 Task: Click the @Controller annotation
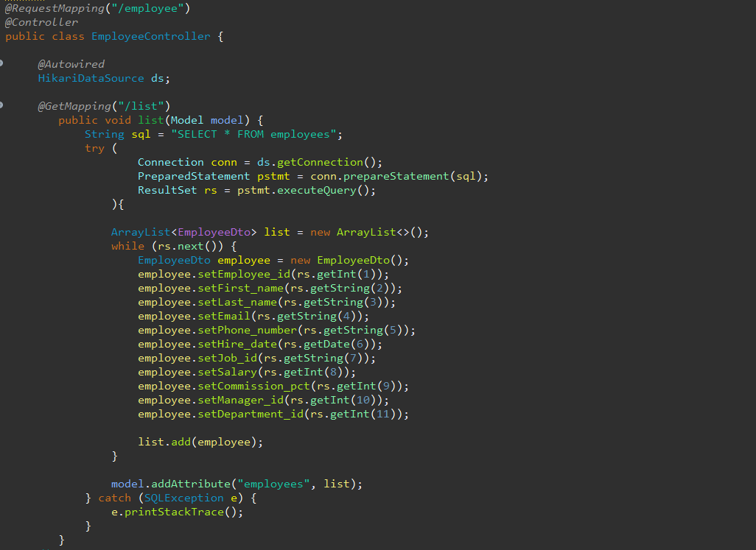tap(41, 23)
